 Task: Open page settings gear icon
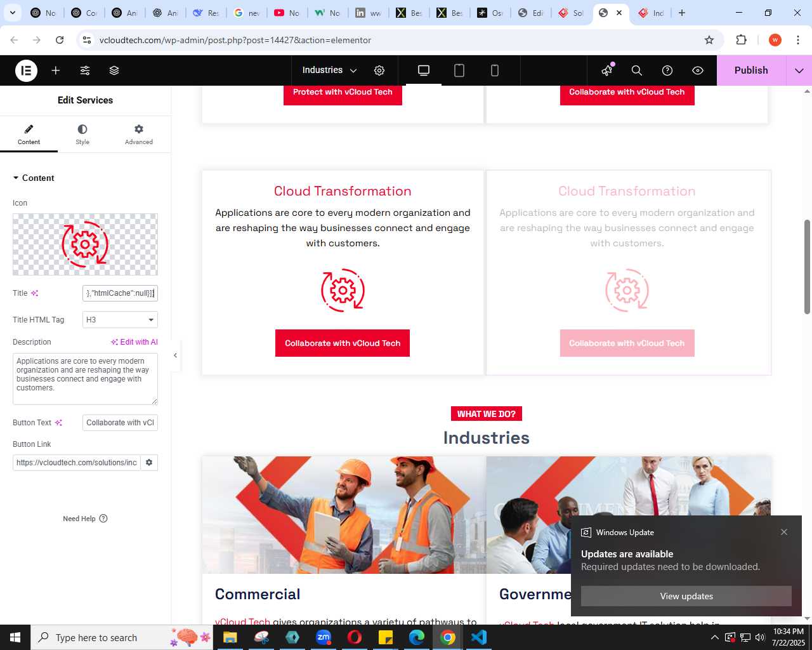pos(379,70)
